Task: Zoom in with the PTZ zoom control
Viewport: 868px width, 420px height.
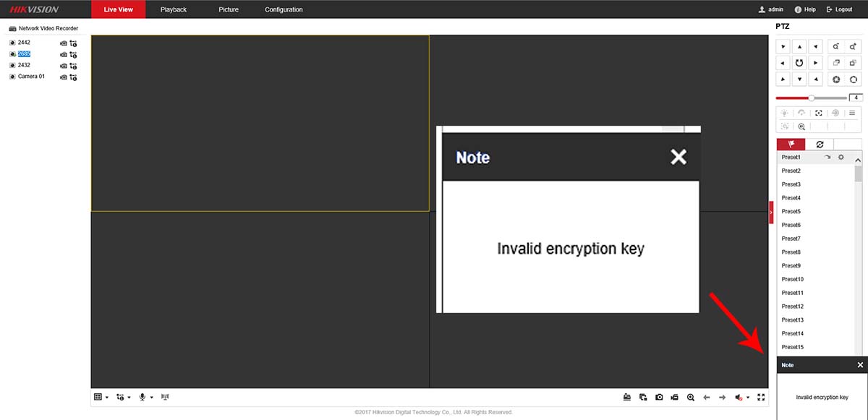Action: coord(852,46)
